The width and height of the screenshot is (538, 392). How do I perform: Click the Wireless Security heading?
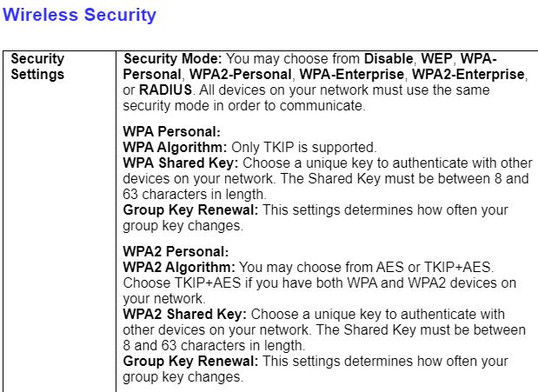coord(80,15)
